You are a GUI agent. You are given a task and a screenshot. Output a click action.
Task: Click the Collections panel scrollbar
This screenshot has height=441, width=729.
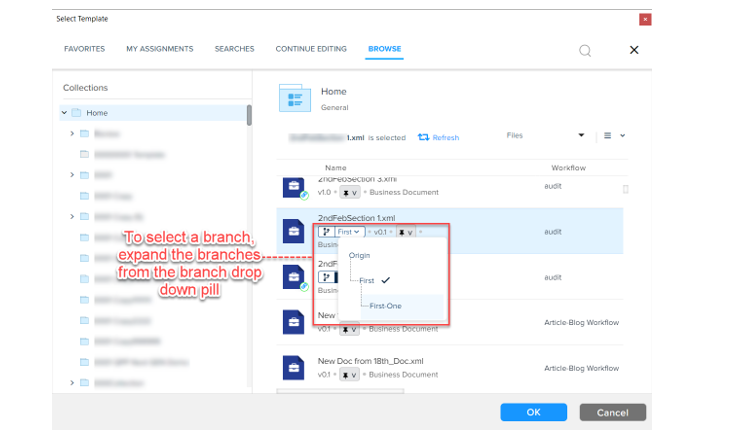(249, 115)
